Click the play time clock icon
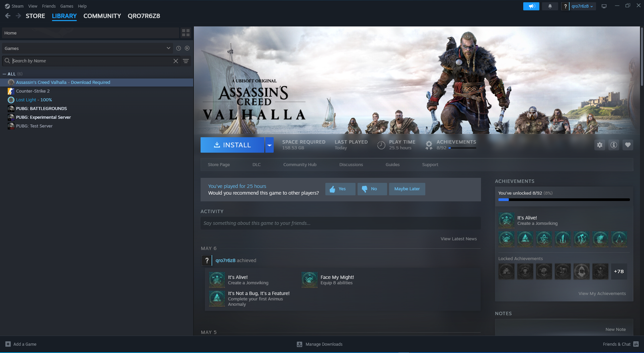The image size is (644, 353). tap(381, 145)
